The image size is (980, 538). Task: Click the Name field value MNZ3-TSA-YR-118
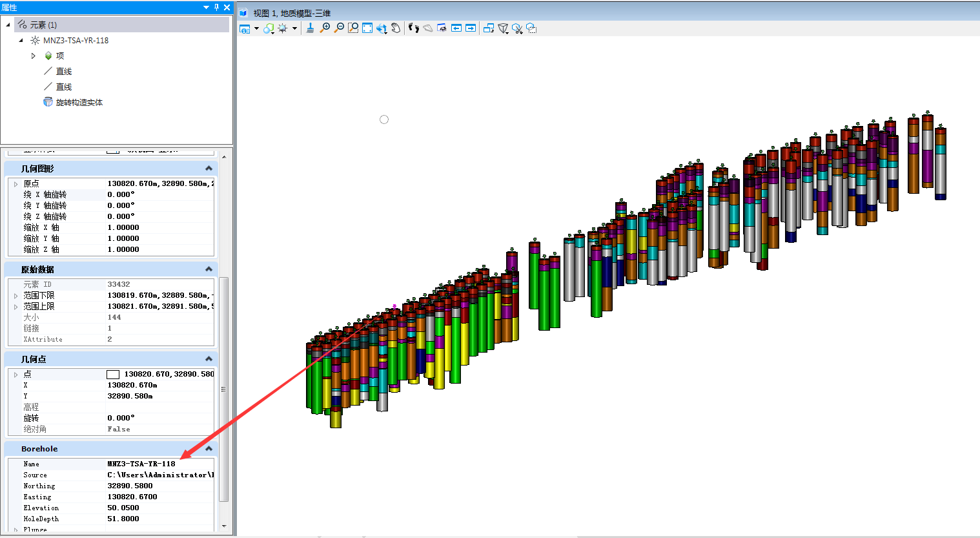click(x=141, y=464)
